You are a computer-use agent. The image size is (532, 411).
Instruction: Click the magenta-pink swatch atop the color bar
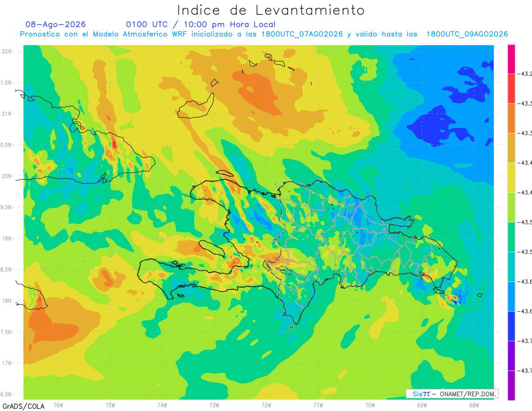511,59
